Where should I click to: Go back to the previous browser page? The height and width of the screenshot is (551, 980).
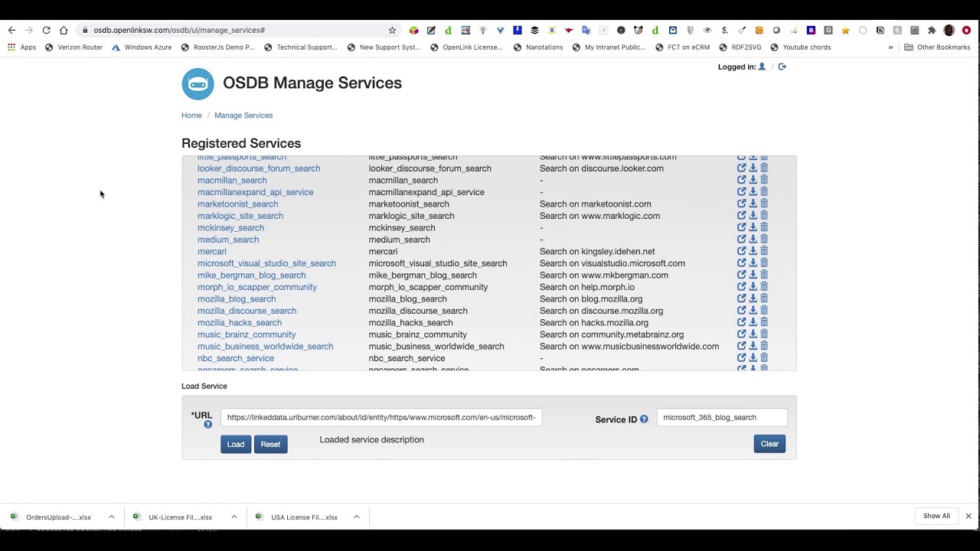click(x=11, y=30)
